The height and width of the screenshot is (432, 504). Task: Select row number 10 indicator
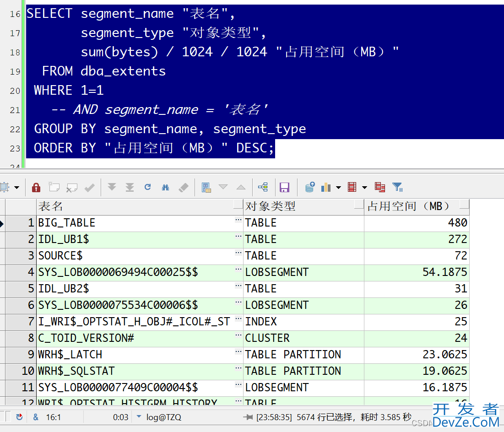21,371
